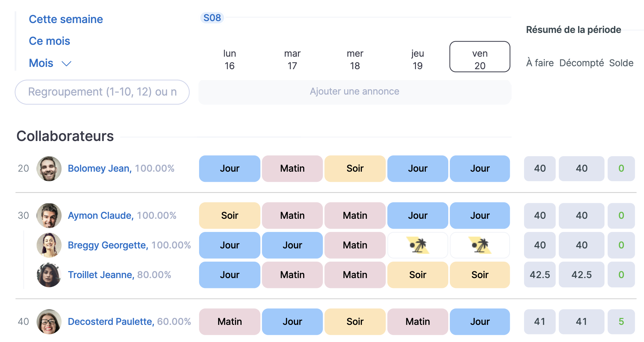
Task: Select Cette semaine period link
Action: coord(66,19)
